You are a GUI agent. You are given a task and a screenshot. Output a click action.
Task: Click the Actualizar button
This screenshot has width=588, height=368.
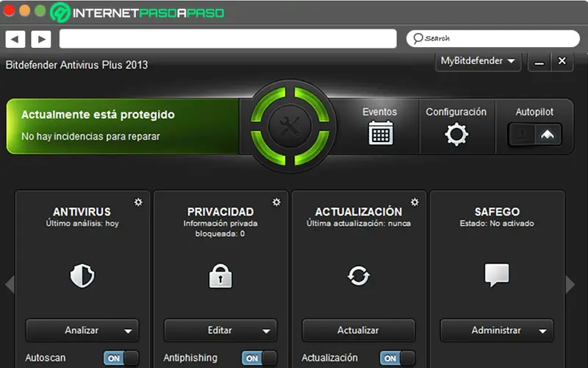tap(359, 330)
